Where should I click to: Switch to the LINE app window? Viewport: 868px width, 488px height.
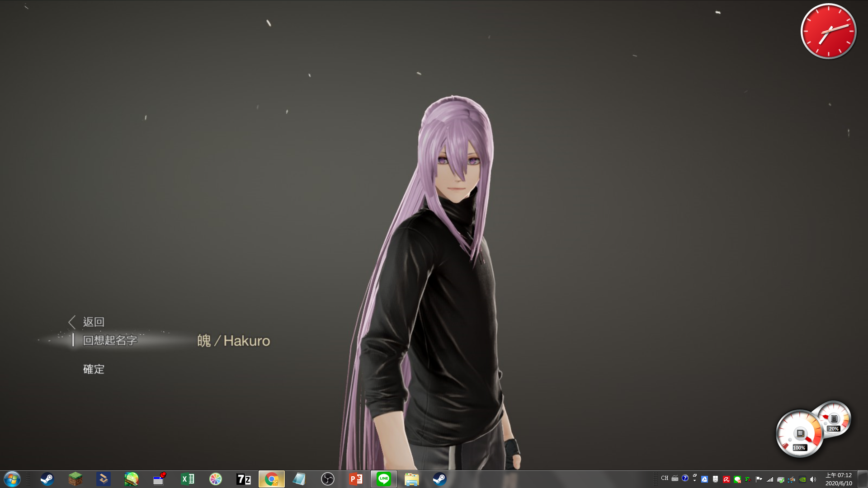[384, 479]
